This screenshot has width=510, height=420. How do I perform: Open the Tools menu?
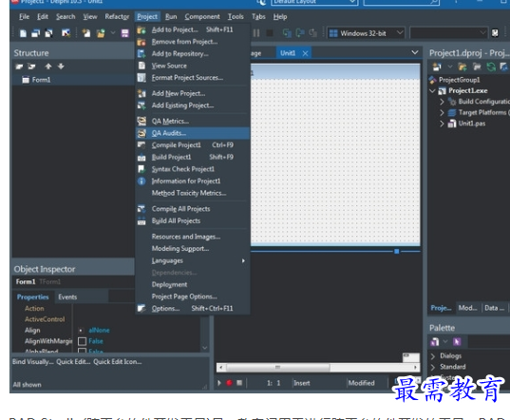pyautogui.click(x=236, y=16)
